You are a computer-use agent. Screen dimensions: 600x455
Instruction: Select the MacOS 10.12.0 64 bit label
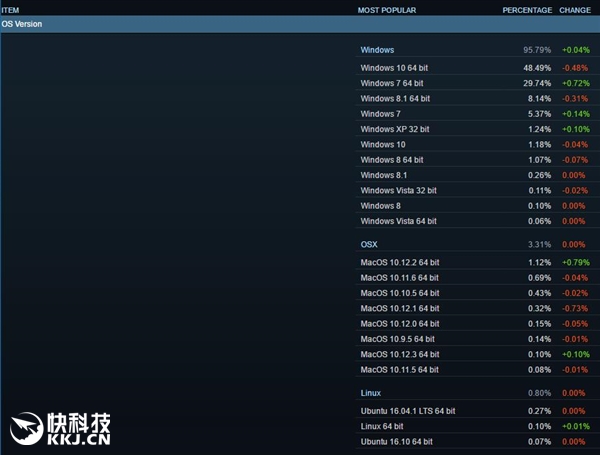(400, 324)
